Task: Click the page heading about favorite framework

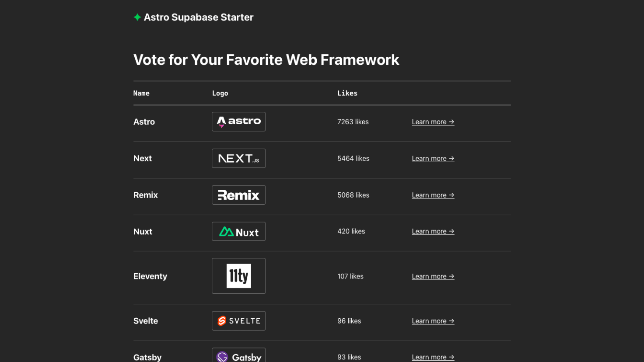Action: point(266,60)
